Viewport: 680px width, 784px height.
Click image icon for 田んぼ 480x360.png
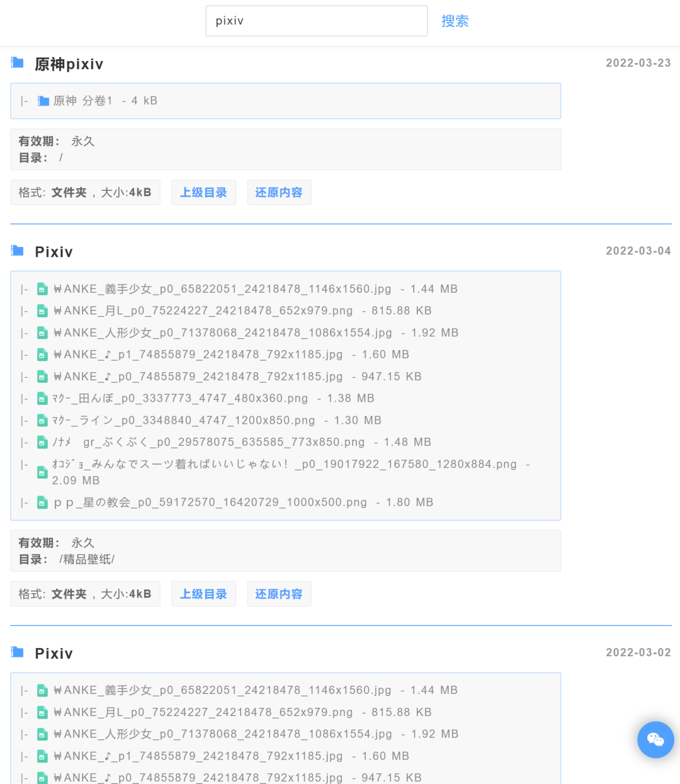(x=42, y=399)
